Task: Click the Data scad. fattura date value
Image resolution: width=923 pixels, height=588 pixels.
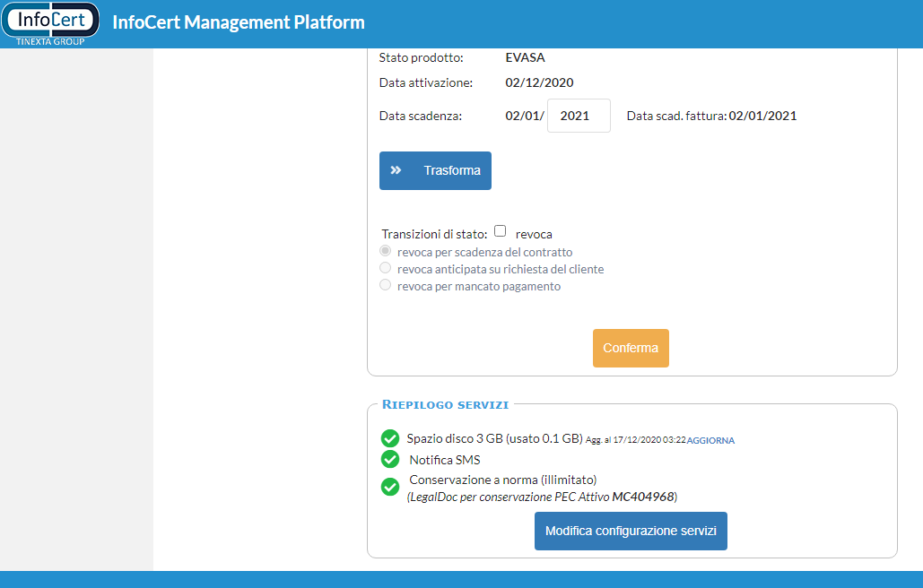Action: (762, 116)
